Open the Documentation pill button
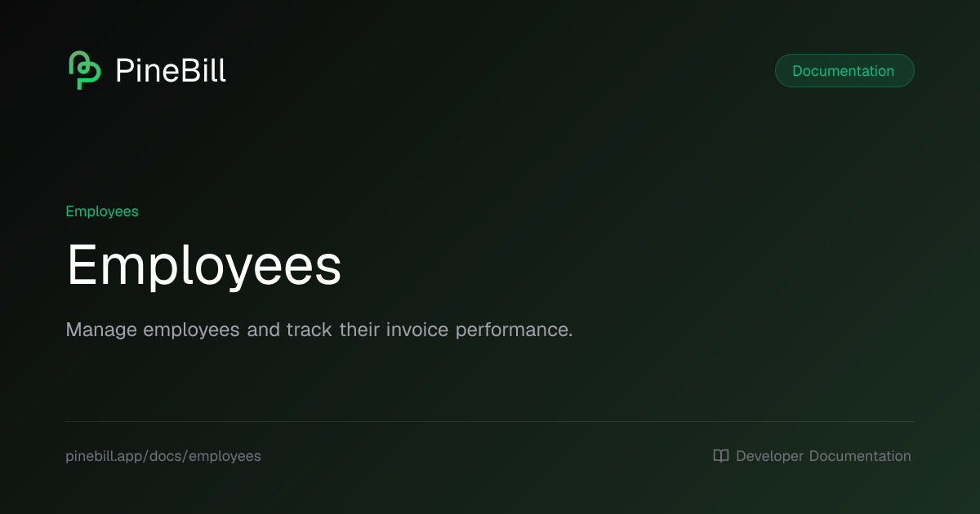980x514 pixels. 844,71
